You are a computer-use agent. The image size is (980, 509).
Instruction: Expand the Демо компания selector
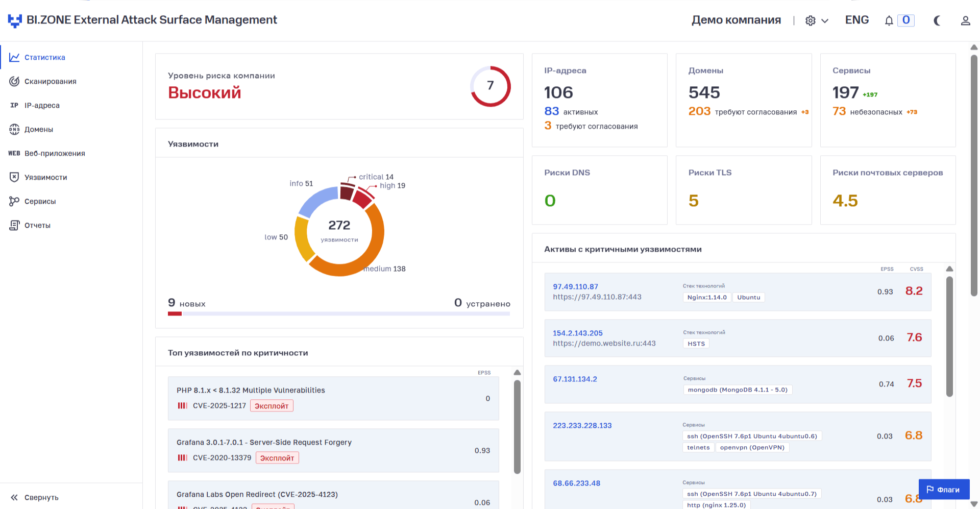point(737,20)
